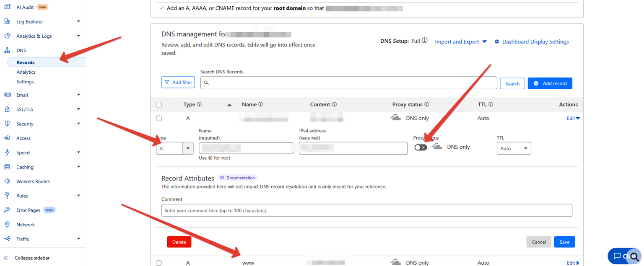
Task: Click the Proxy status header info icon
Action: [x=426, y=104]
